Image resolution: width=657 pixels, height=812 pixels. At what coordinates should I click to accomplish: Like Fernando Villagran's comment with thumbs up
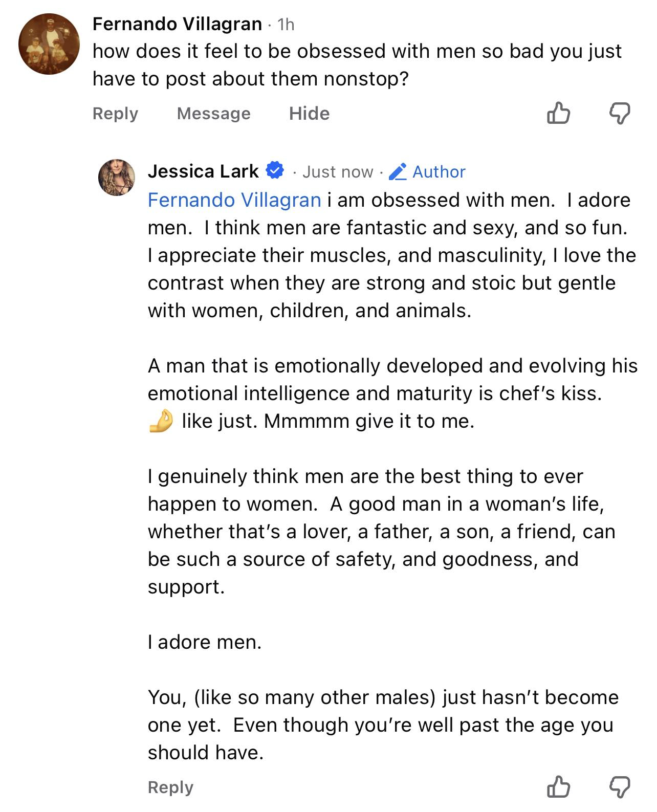(558, 113)
